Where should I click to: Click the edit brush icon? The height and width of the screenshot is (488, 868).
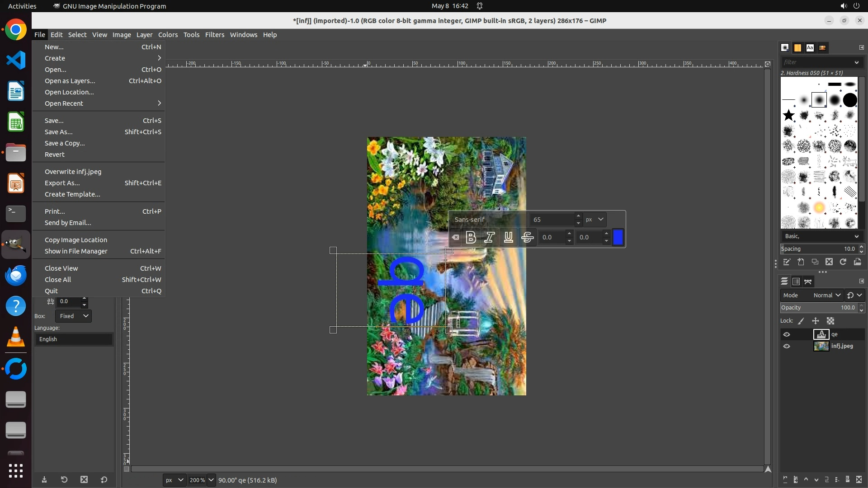click(787, 262)
